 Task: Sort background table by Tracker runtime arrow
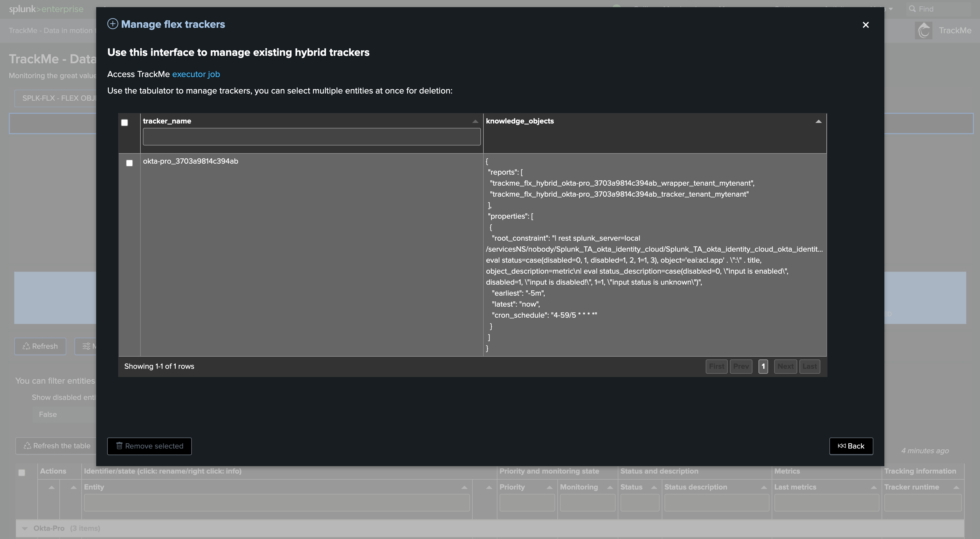pos(956,487)
